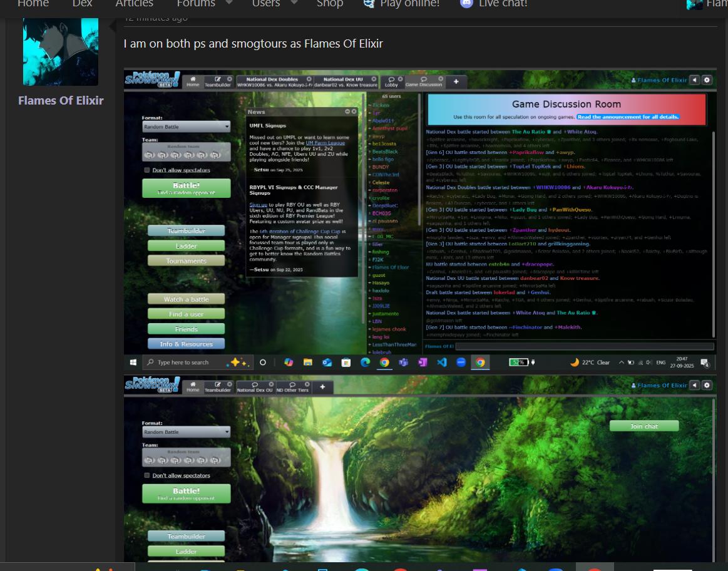Open Visual Studio Code from the taskbar
The width and height of the screenshot is (728, 571).
tap(441, 363)
